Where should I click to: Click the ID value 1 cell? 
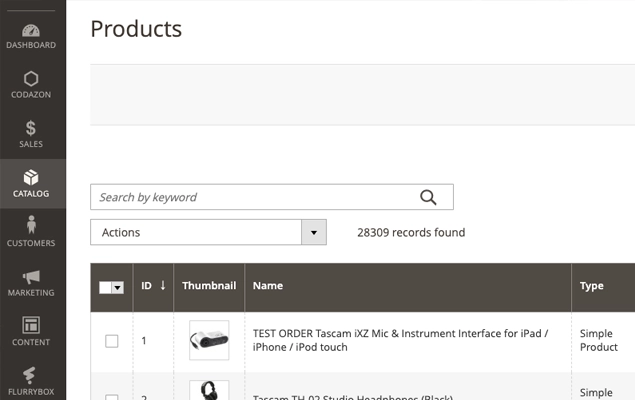click(x=144, y=341)
